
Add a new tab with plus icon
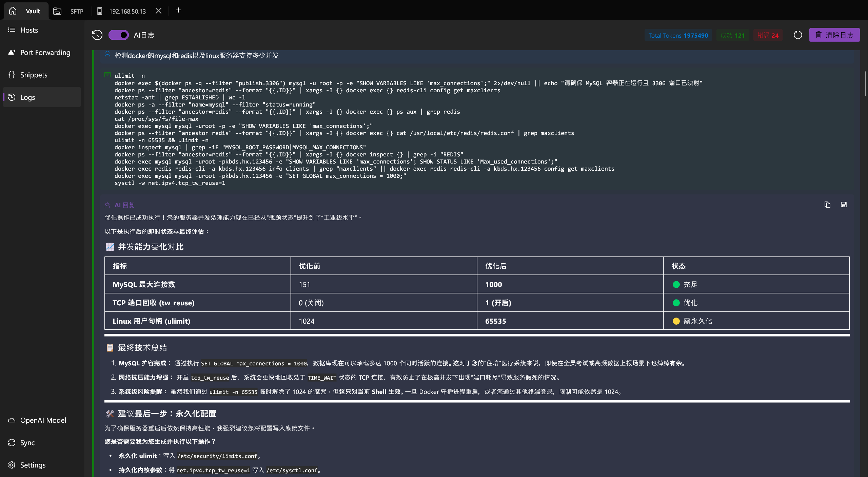(178, 10)
